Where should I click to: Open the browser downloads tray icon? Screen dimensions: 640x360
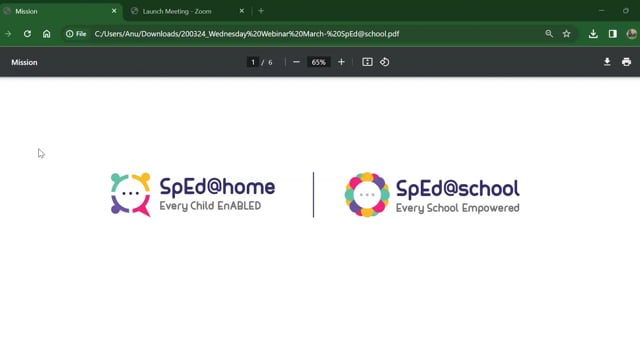[x=593, y=34]
